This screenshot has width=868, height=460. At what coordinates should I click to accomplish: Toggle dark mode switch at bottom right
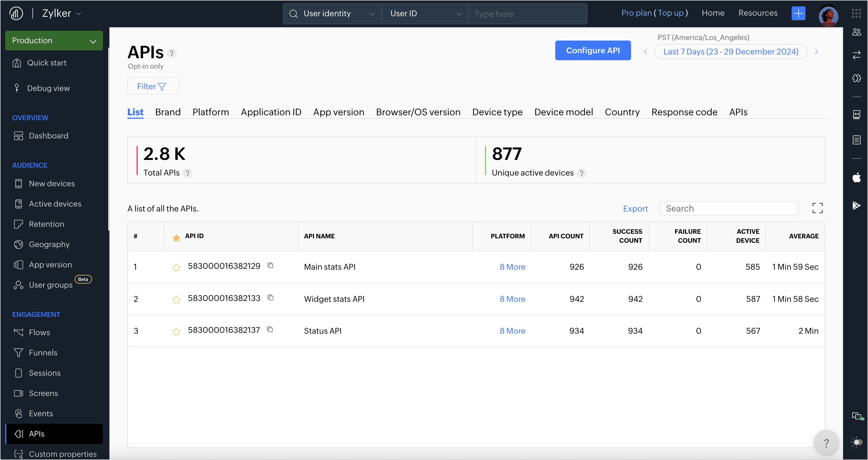point(857,442)
